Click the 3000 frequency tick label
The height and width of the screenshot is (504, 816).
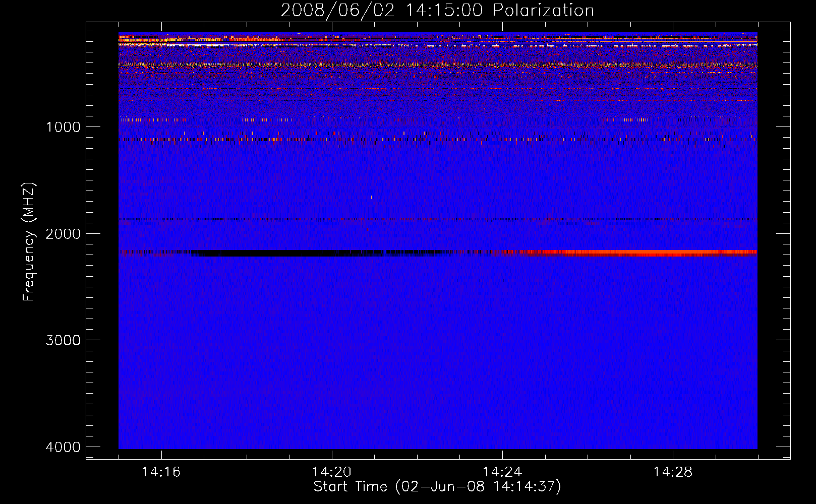click(x=63, y=340)
